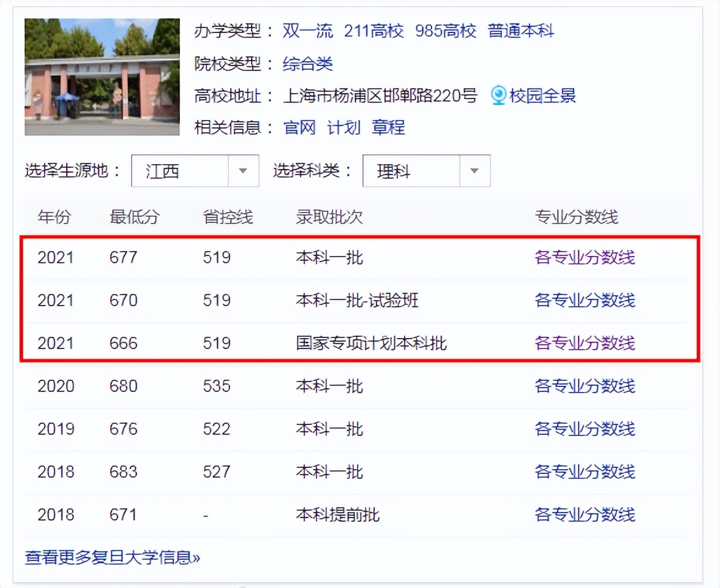Open the 理科 dropdown arrow
This screenshot has height=588, width=720.
(474, 171)
